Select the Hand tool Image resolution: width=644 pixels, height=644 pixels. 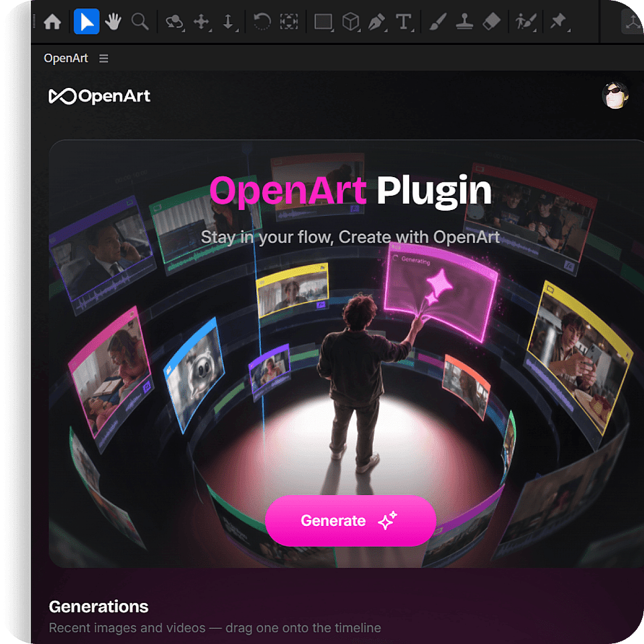coord(113,21)
